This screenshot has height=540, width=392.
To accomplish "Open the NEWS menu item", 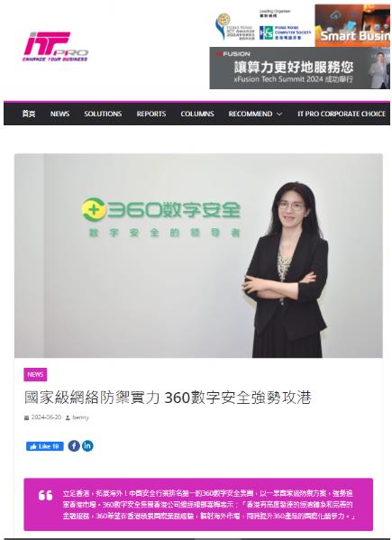I will (59, 114).
